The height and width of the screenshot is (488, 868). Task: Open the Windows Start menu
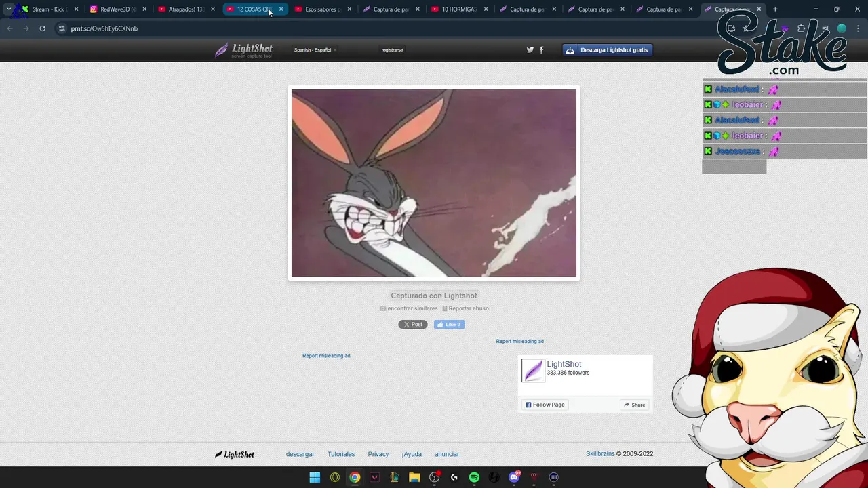315,477
